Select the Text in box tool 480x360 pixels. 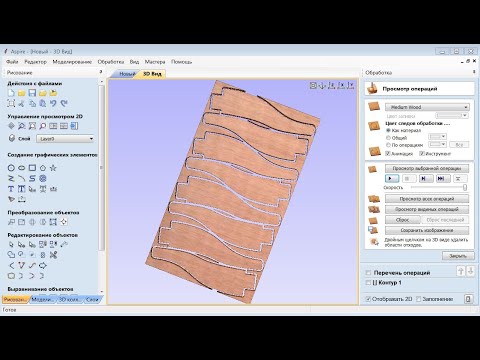22,189
